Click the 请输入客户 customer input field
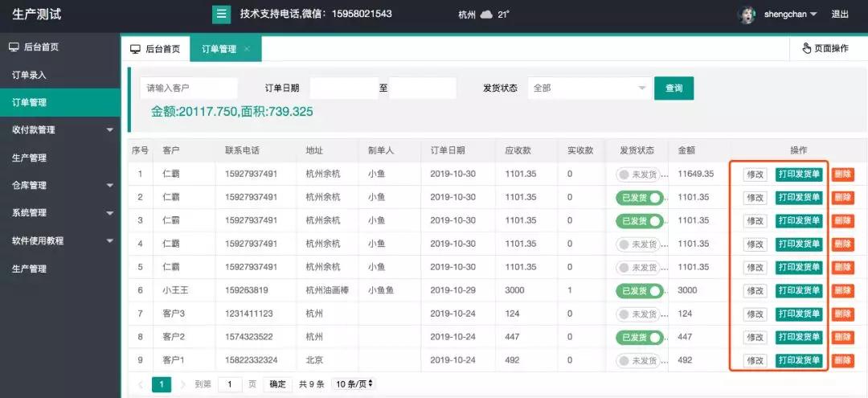The width and height of the screenshot is (868, 398). [189, 88]
